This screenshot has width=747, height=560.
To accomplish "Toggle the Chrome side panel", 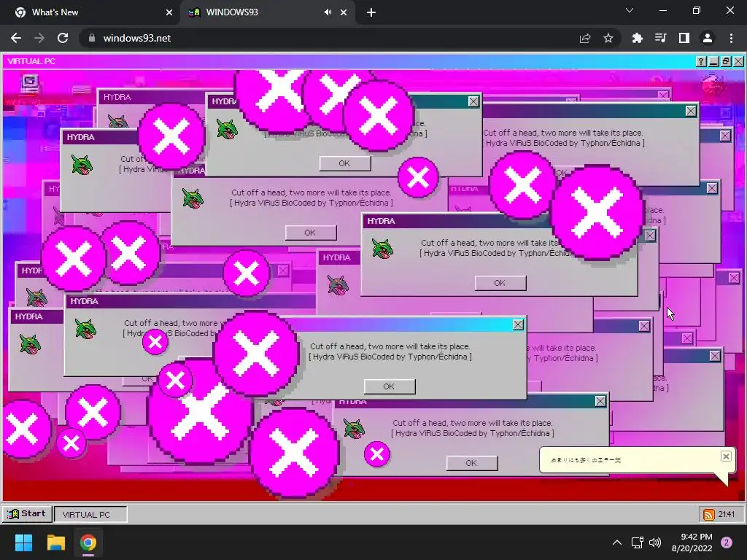I will click(x=684, y=38).
